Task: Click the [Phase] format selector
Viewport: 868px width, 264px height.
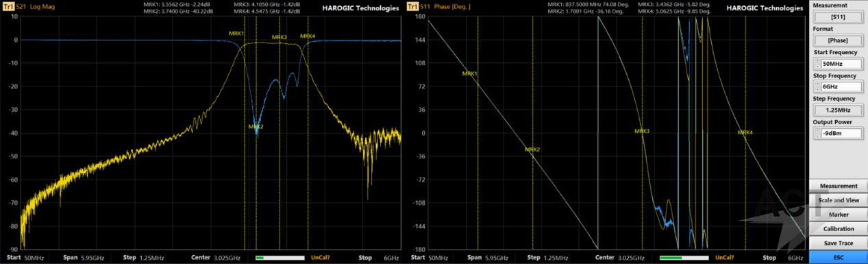Action: pos(838,40)
